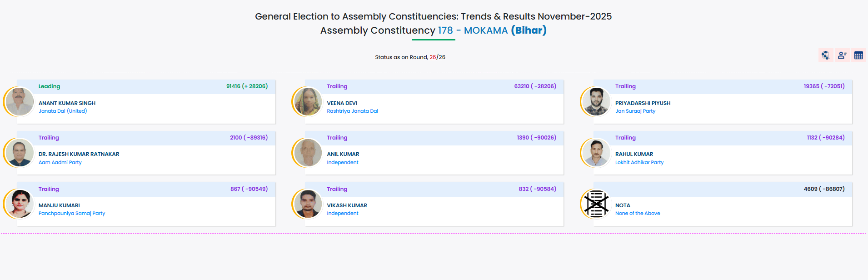Click the Panchpauniya Samaj Party label
The height and width of the screenshot is (280, 868).
[72, 213]
